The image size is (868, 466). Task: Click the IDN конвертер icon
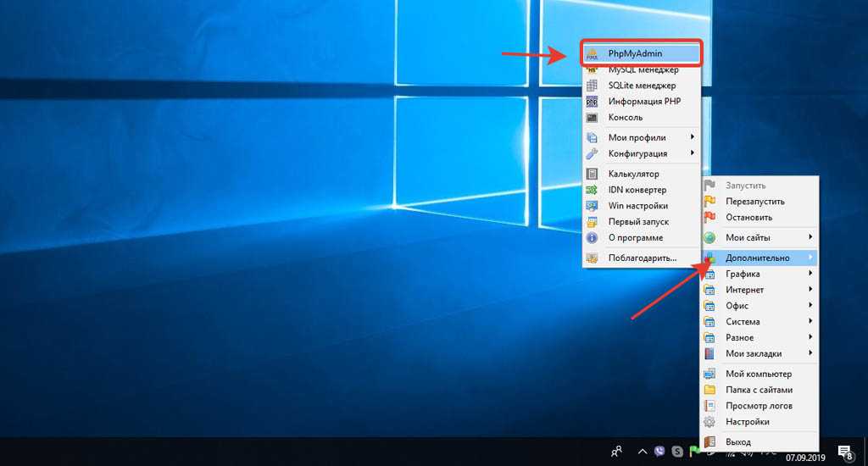(x=592, y=191)
